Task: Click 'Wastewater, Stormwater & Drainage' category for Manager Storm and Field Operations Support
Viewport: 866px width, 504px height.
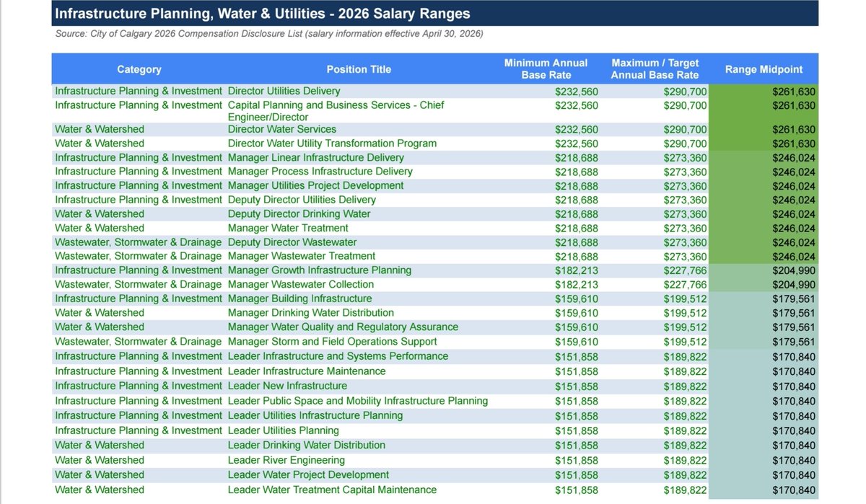Action: pyautogui.click(x=138, y=341)
